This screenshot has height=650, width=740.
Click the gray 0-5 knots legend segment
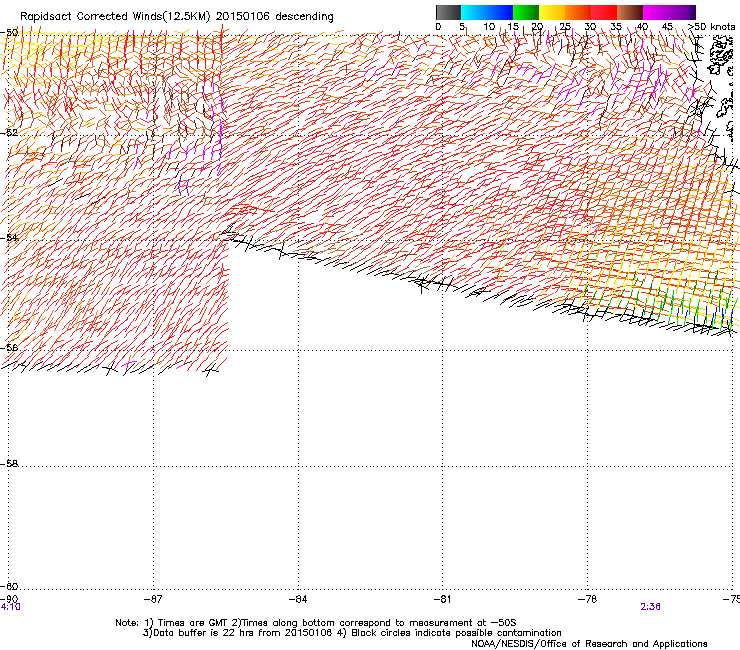pos(448,12)
